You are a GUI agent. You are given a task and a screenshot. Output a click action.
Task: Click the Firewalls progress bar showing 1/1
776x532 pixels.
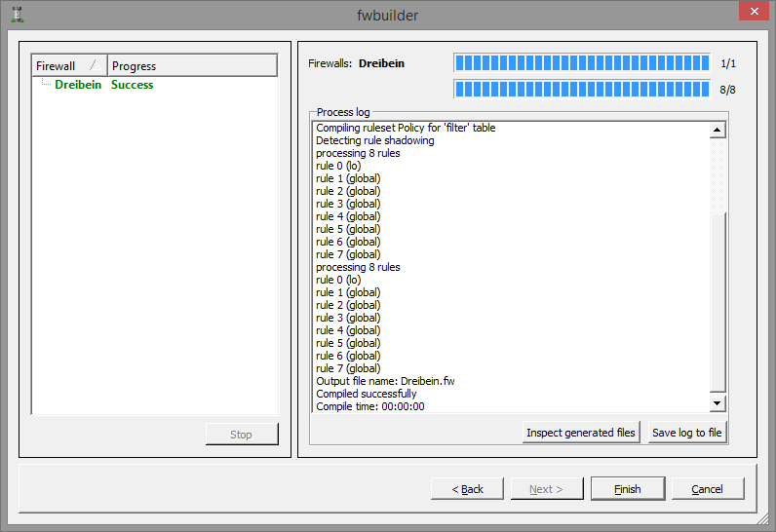tap(581, 63)
